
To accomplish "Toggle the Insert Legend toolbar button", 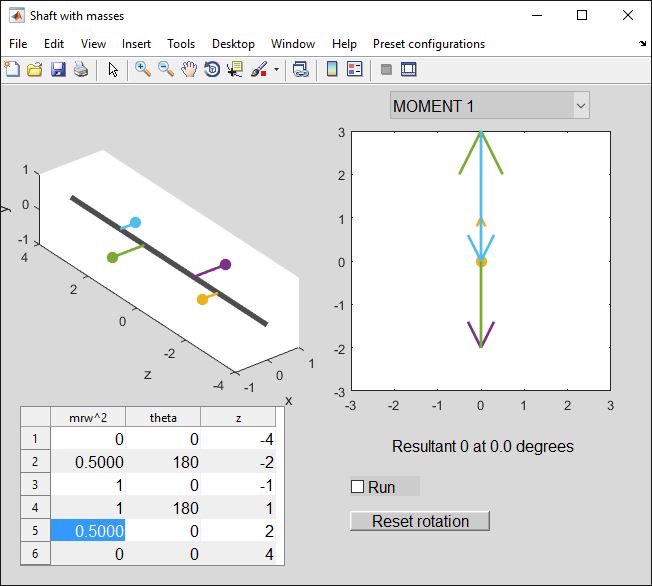I will pos(355,69).
